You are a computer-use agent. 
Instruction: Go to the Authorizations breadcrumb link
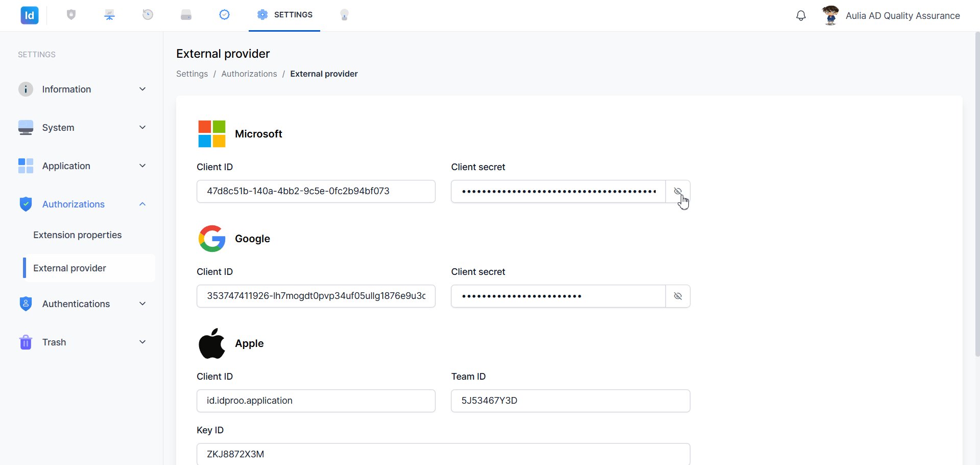tap(249, 74)
